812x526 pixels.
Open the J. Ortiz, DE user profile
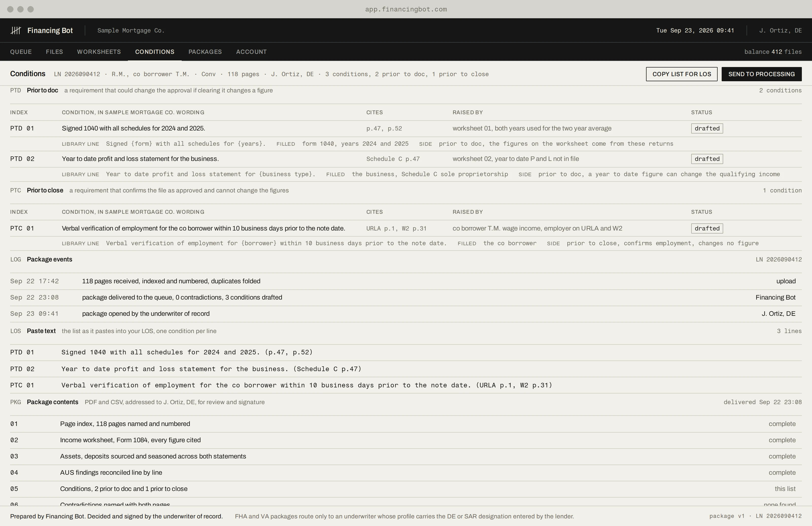click(780, 30)
